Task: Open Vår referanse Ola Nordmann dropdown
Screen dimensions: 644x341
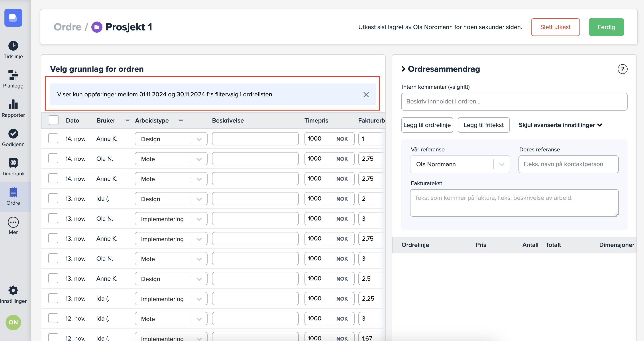Action: [460, 164]
